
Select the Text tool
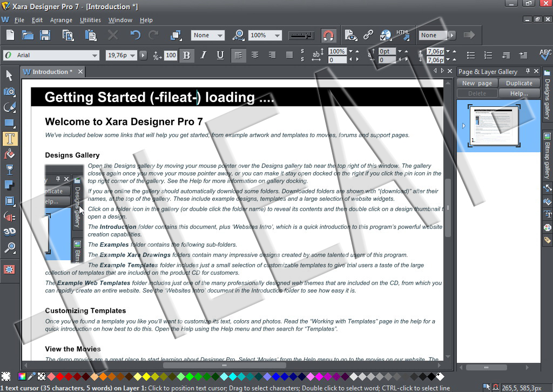pyautogui.click(x=10, y=139)
